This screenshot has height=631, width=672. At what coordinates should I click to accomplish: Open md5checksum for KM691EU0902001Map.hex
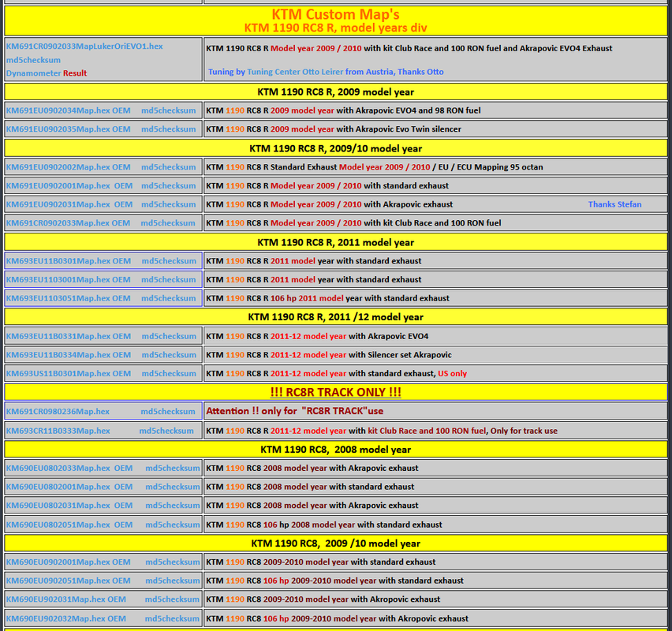169,185
